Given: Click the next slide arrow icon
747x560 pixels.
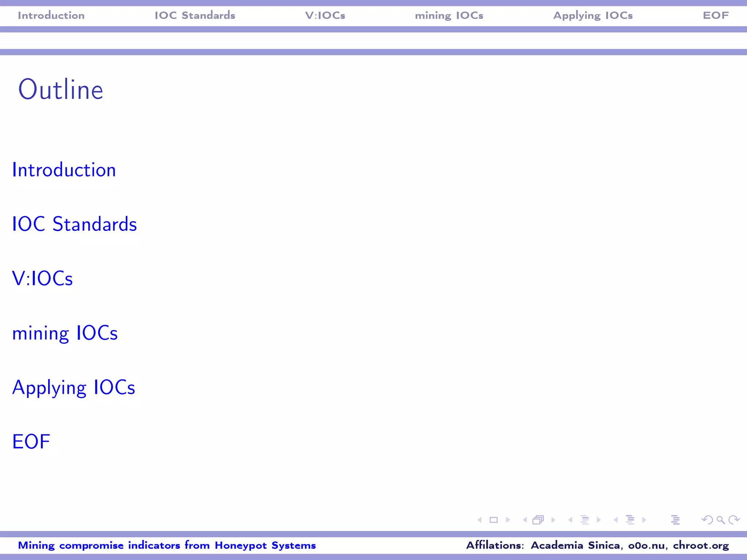Looking at the screenshot, I should 508,520.
